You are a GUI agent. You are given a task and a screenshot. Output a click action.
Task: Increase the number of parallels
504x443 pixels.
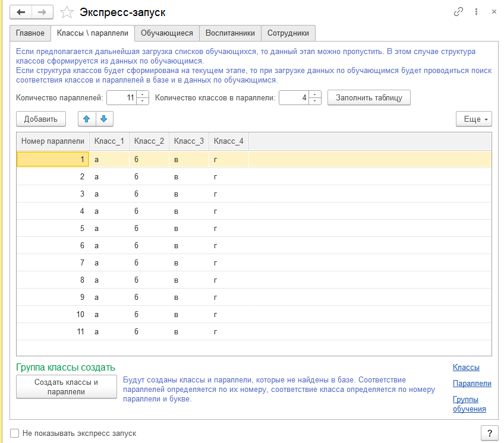(x=143, y=94)
